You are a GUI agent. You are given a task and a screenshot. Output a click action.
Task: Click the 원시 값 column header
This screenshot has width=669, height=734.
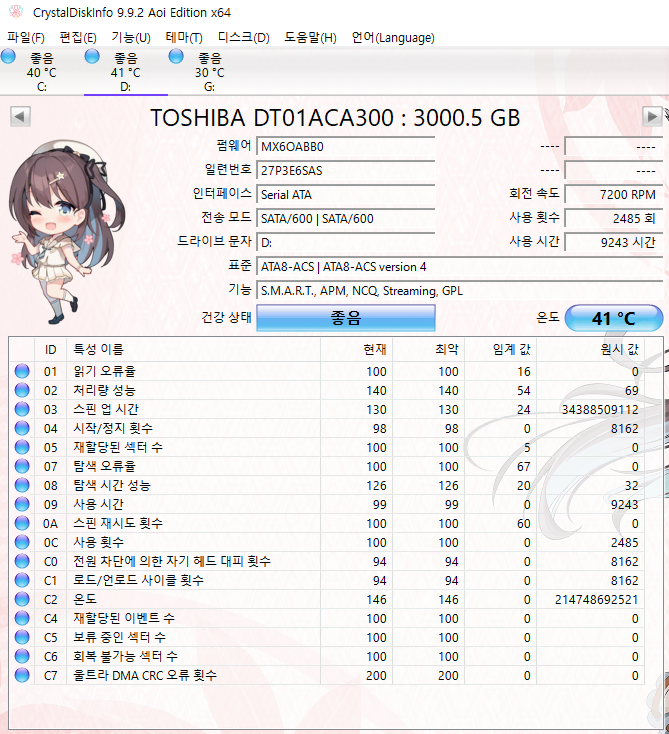click(590, 349)
